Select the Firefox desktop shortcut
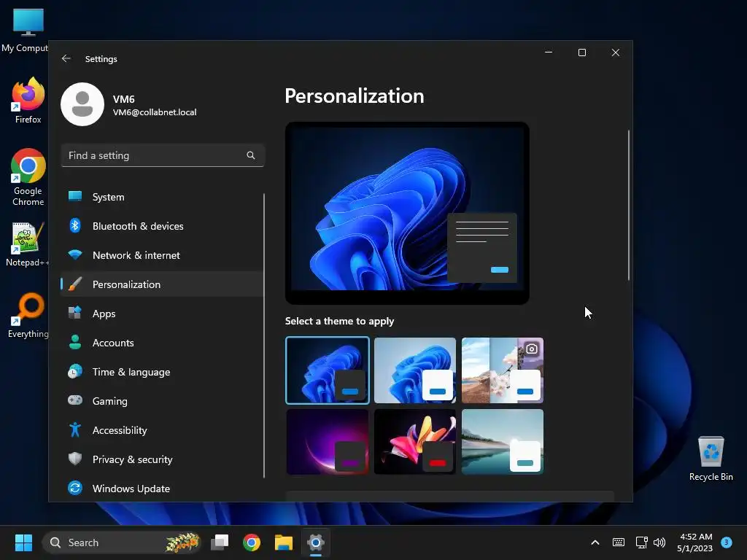The image size is (747, 560). 28,101
